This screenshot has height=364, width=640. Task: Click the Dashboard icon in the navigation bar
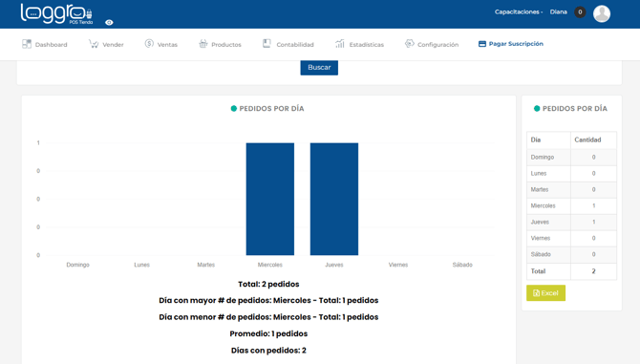[27, 44]
